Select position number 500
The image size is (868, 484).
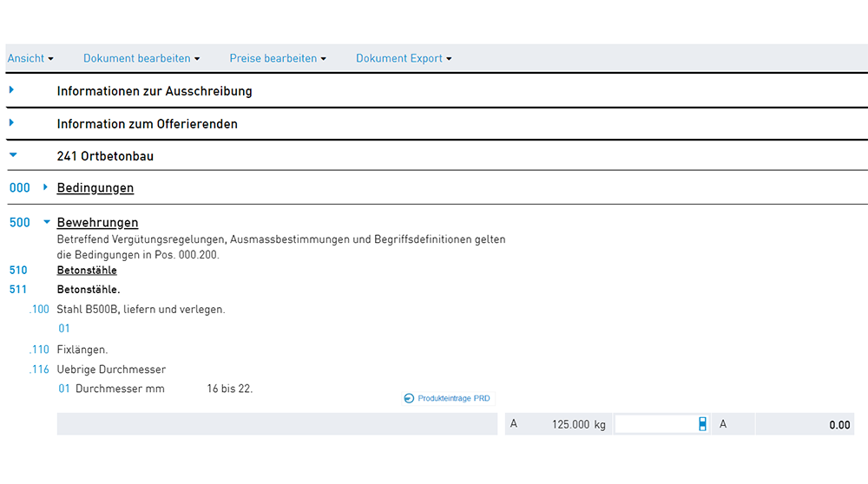click(x=19, y=222)
